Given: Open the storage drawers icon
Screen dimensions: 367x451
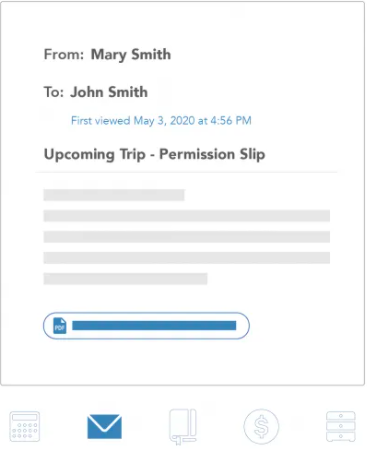Looking at the screenshot, I should coord(341,427).
